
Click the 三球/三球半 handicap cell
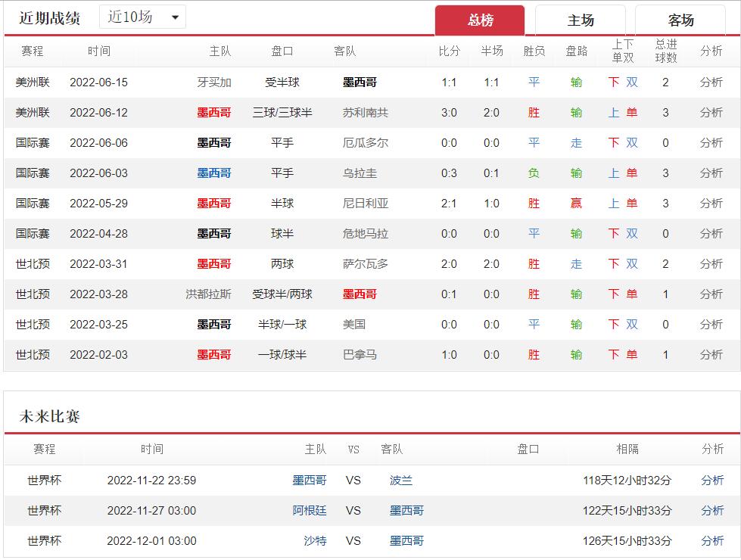(282, 113)
